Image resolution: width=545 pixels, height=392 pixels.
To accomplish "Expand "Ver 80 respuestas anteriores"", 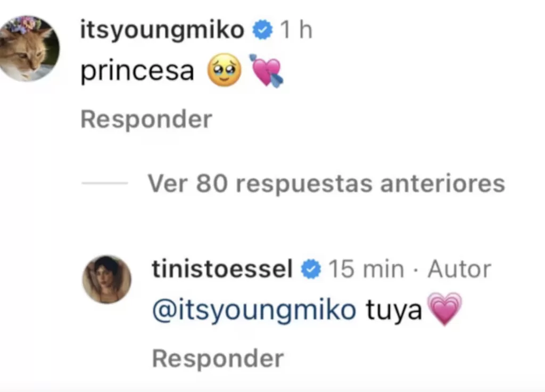I will [326, 184].
